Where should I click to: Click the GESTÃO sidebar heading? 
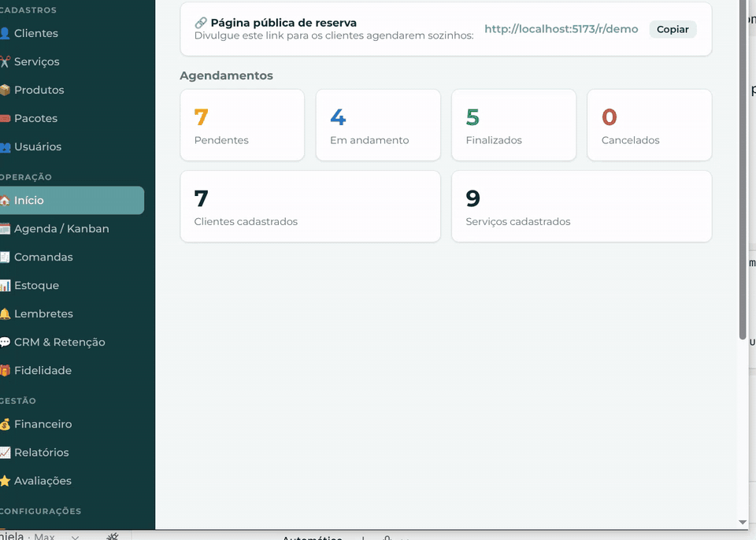pyautogui.click(x=18, y=401)
